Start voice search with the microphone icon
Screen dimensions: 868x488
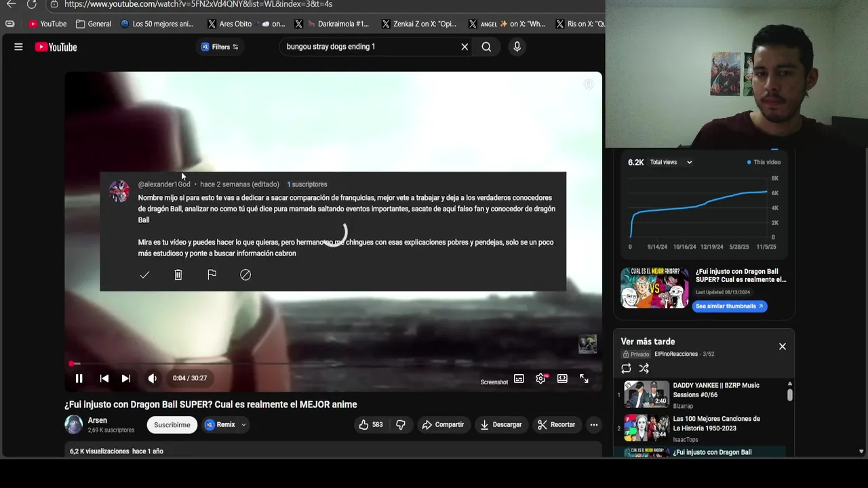coord(517,47)
